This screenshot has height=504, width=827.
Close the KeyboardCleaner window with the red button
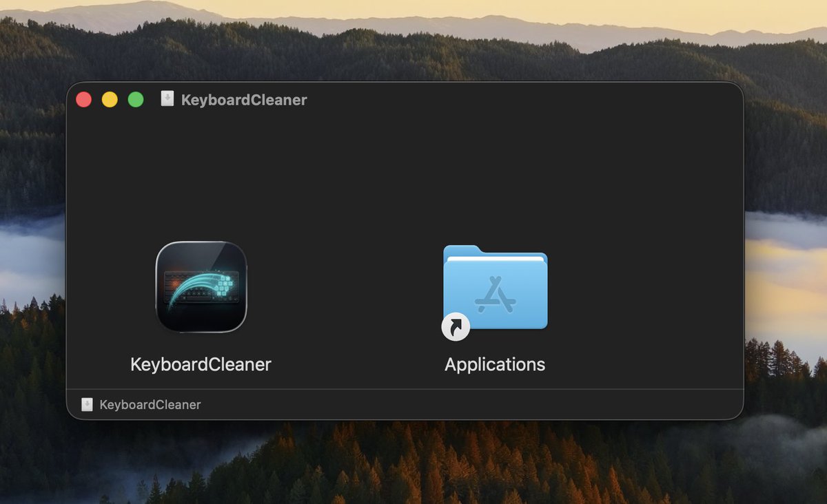point(83,100)
